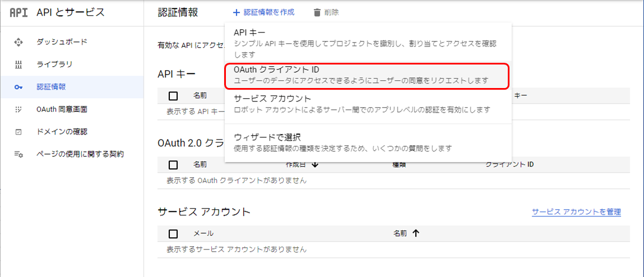Click the API logo icon in sidebar header
Screen dimensions: 644x277
[x=18, y=12]
